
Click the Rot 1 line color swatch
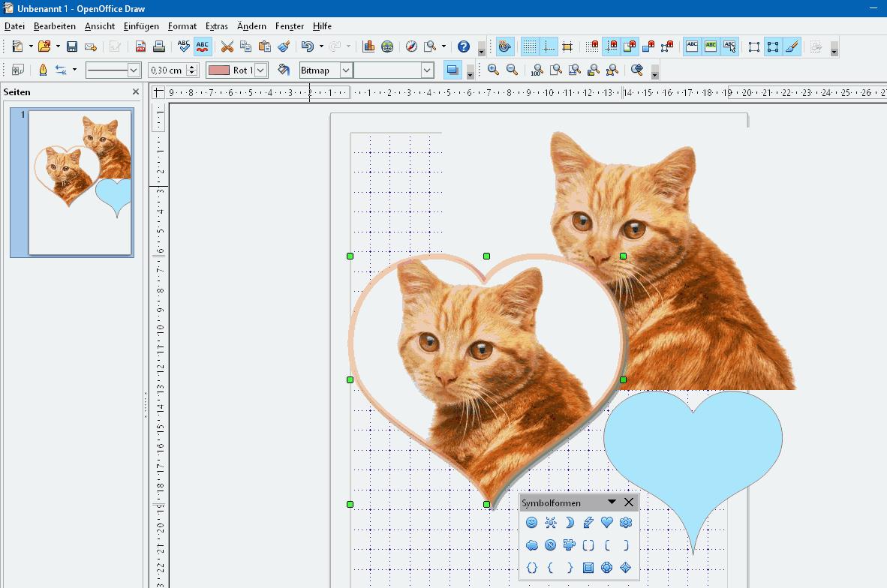(x=219, y=70)
